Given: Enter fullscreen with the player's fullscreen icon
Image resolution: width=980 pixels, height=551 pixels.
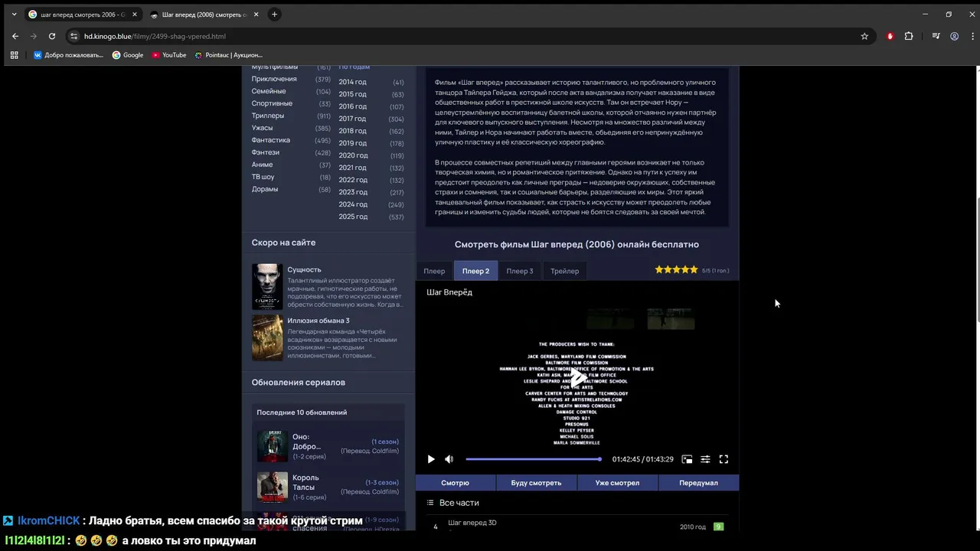Looking at the screenshot, I should pos(724,459).
